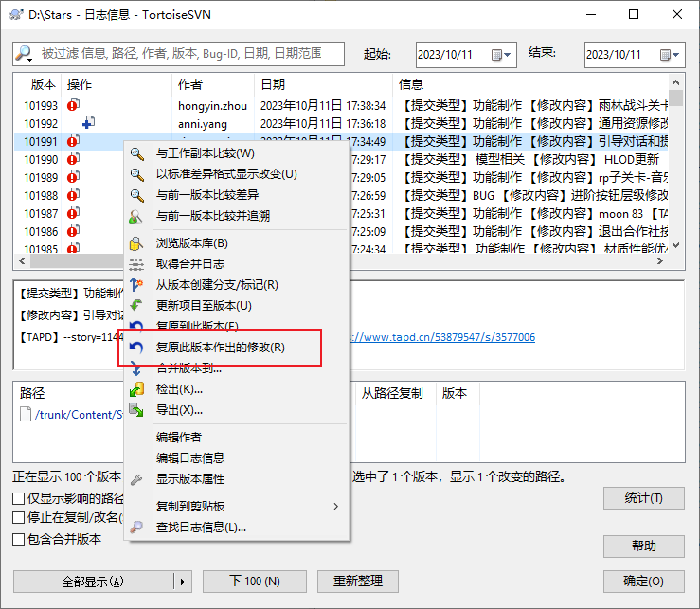
Task: Click the Checkout (检出) menu icon
Action: [x=137, y=389]
